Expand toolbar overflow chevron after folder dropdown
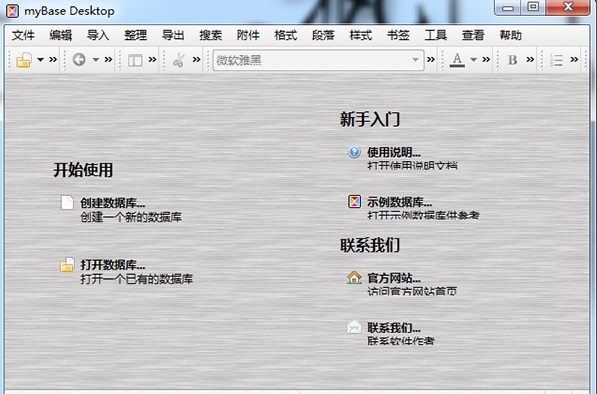The image size is (597, 394). [53, 59]
